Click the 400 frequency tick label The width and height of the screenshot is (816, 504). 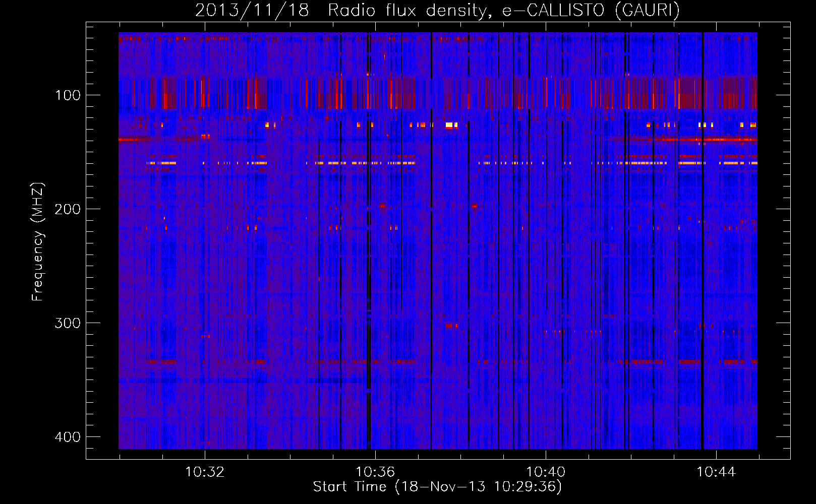[68, 436]
